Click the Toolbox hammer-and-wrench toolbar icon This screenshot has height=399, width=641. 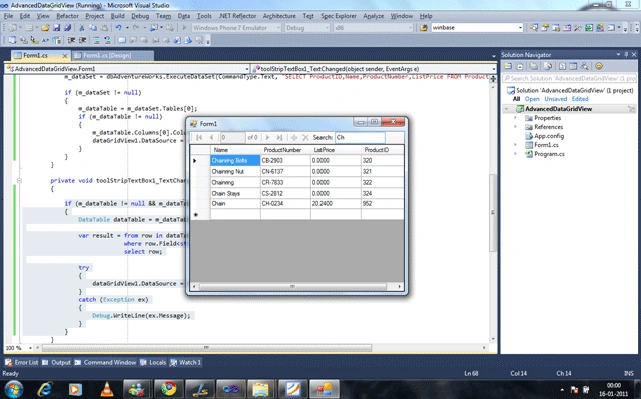click(x=578, y=28)
